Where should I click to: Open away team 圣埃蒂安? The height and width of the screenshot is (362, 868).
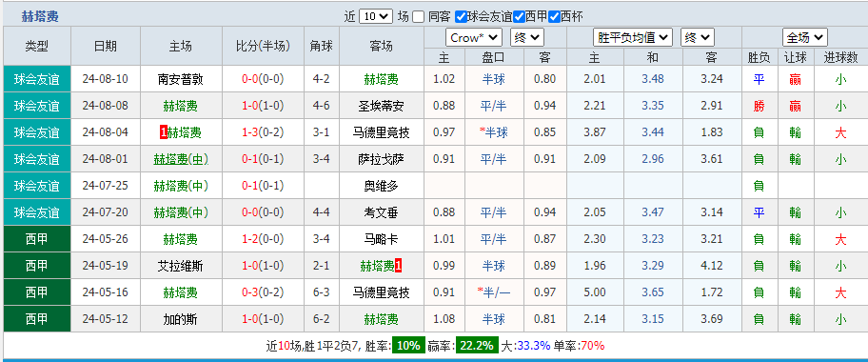[x=381, y=106]
